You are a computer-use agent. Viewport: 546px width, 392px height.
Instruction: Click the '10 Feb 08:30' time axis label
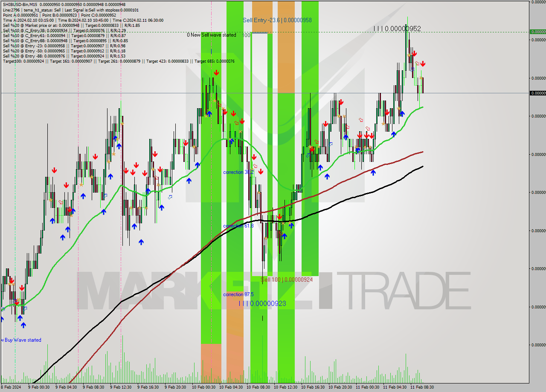click(258, 387)
